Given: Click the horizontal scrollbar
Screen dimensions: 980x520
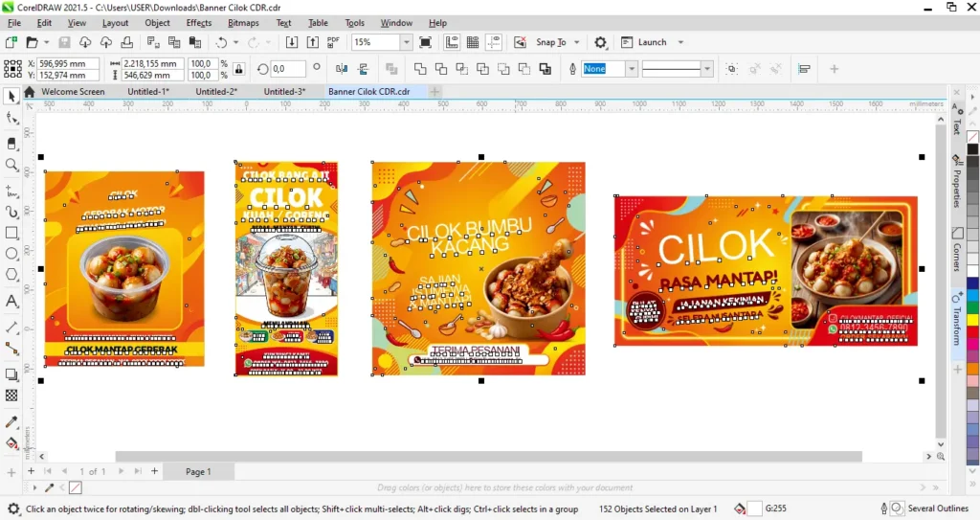Looking at the screenshot, I should click(488, 456).
